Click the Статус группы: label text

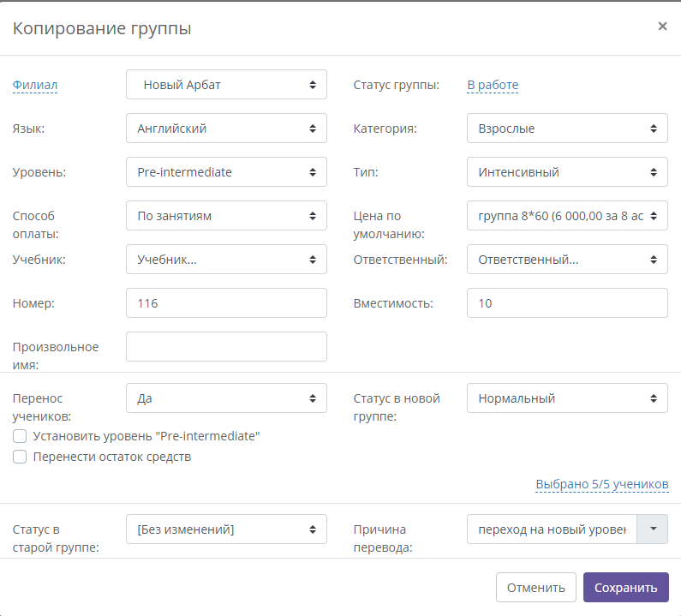(396, 85)
